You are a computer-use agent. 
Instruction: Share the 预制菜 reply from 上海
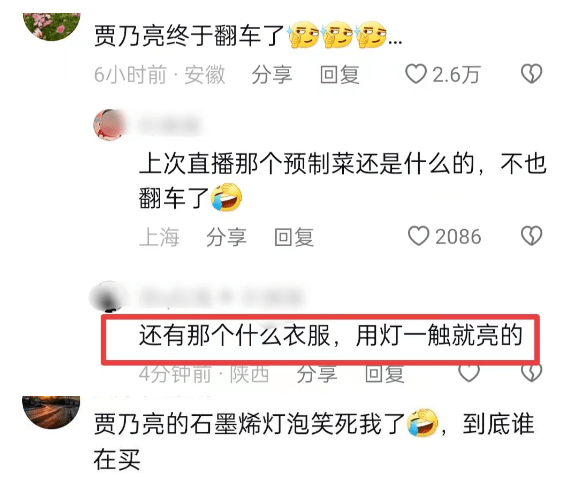pyautogui.click(x=226, y=237)
